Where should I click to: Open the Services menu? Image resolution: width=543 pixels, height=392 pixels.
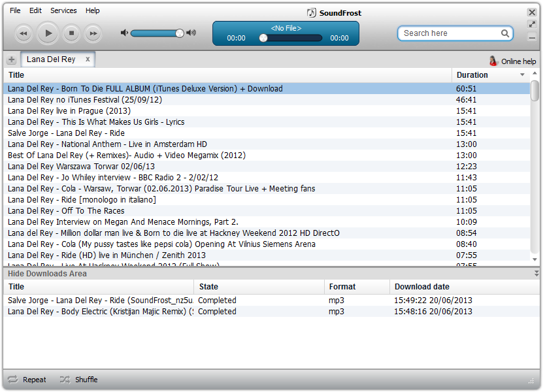pyautogui.click(x=63, y=10)
